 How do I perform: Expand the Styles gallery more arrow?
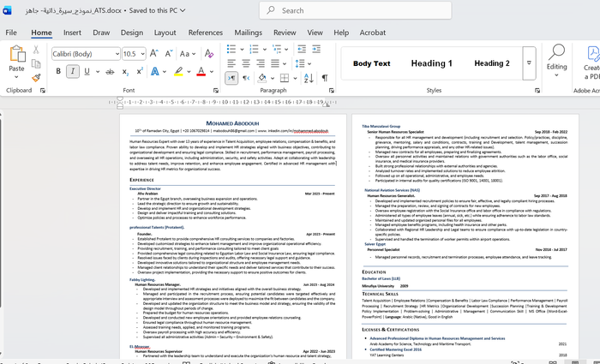[x=529, y=63]
